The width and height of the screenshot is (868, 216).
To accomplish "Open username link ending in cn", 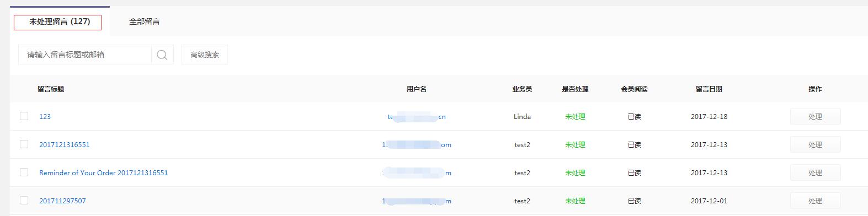I will pyautogui.click(x=417, y=117).
